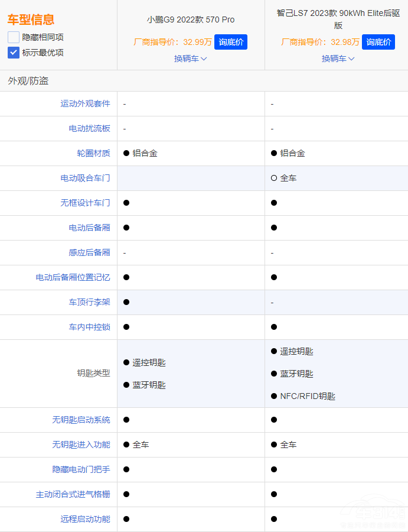Click the 远程启动功能 parameter label

tap(85, 519)
